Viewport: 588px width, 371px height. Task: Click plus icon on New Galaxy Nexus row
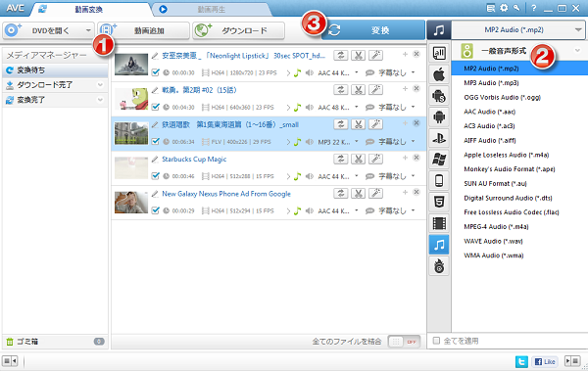(x=405, y=192)
